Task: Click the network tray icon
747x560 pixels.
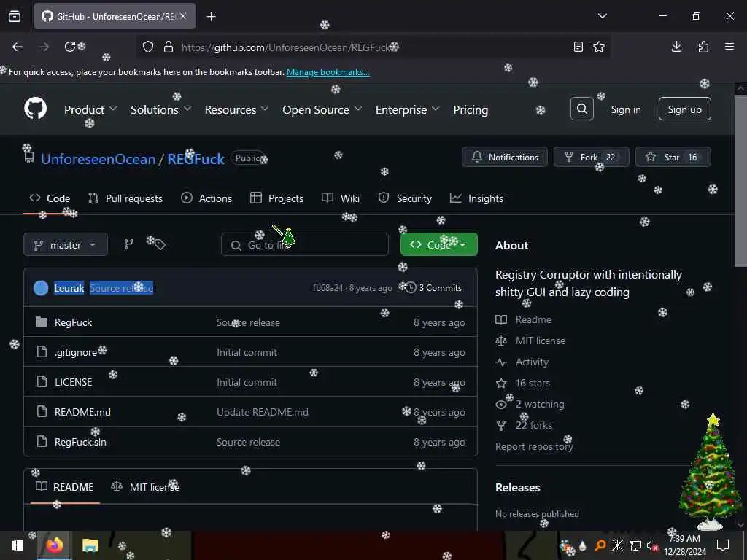Action: coord(635,545)
